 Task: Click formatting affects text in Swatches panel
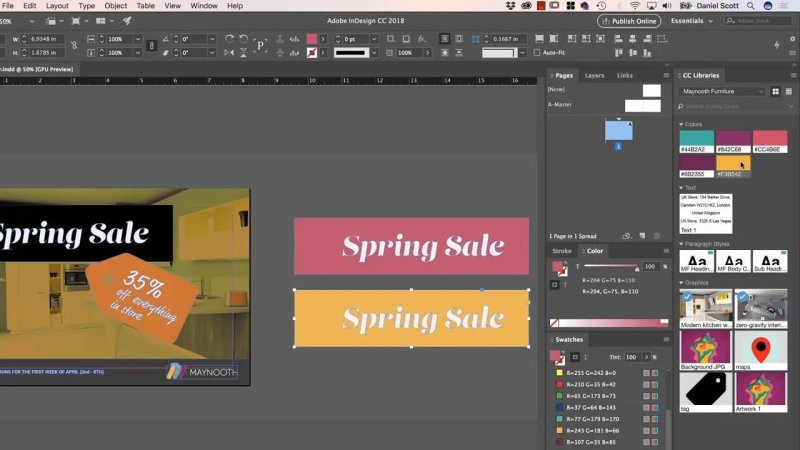(586, 357)
